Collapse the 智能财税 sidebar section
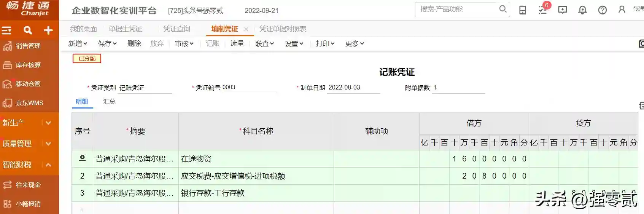Image resolution: width=644 pixels, height=214 pixels. click(x=48, y=165)
